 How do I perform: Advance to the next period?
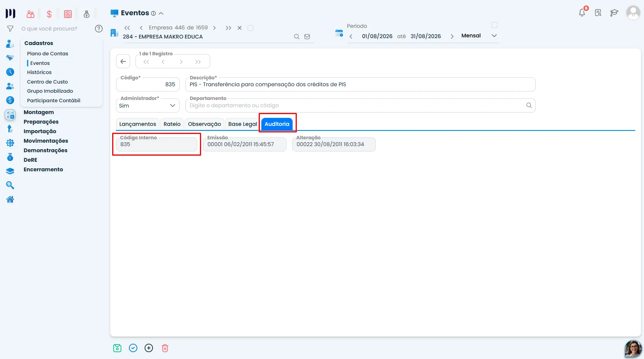pyautogui.click(x=452, y=36)
